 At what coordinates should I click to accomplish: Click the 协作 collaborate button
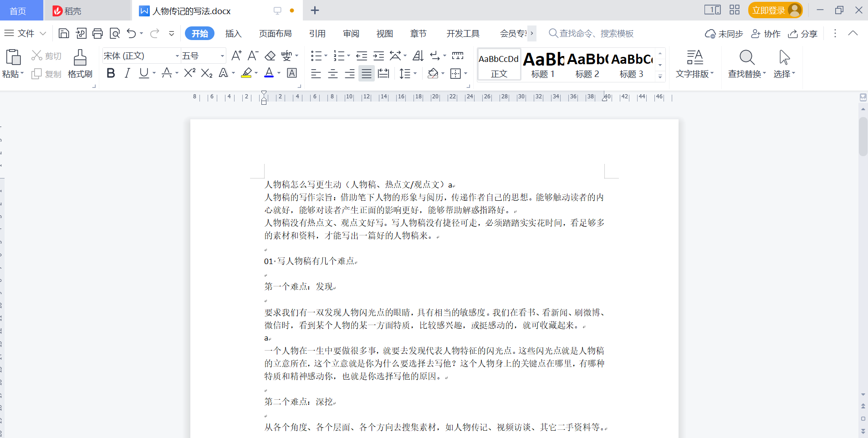click(766, 34)
